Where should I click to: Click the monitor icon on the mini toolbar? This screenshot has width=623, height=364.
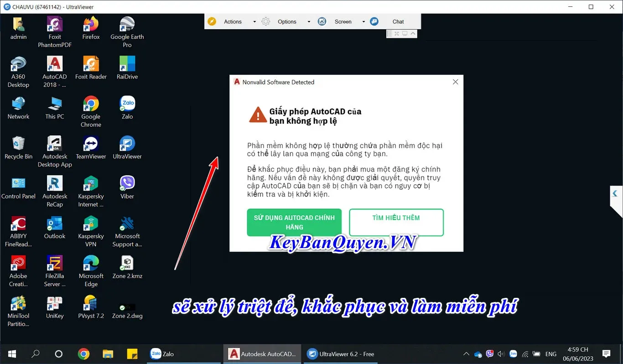coord(405,33)
